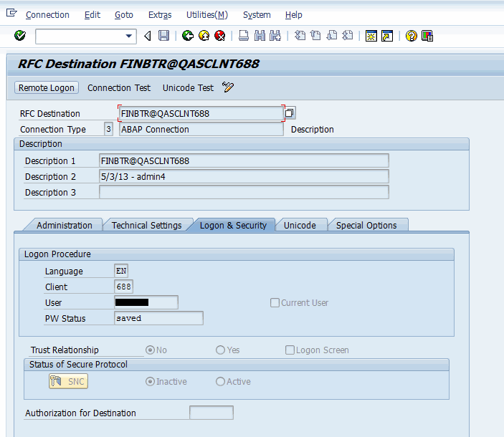
Task: Click the Connection Test button
Action: 119,87
